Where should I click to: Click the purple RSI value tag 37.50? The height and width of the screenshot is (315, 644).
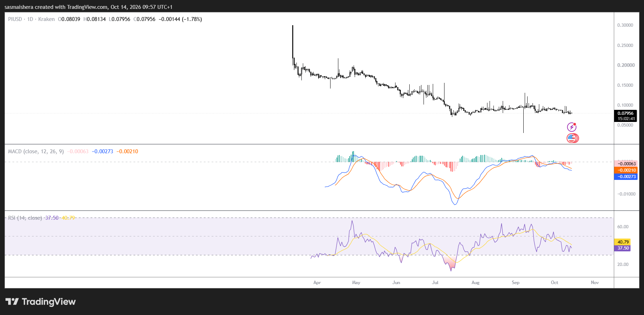(x=623, y=248)
